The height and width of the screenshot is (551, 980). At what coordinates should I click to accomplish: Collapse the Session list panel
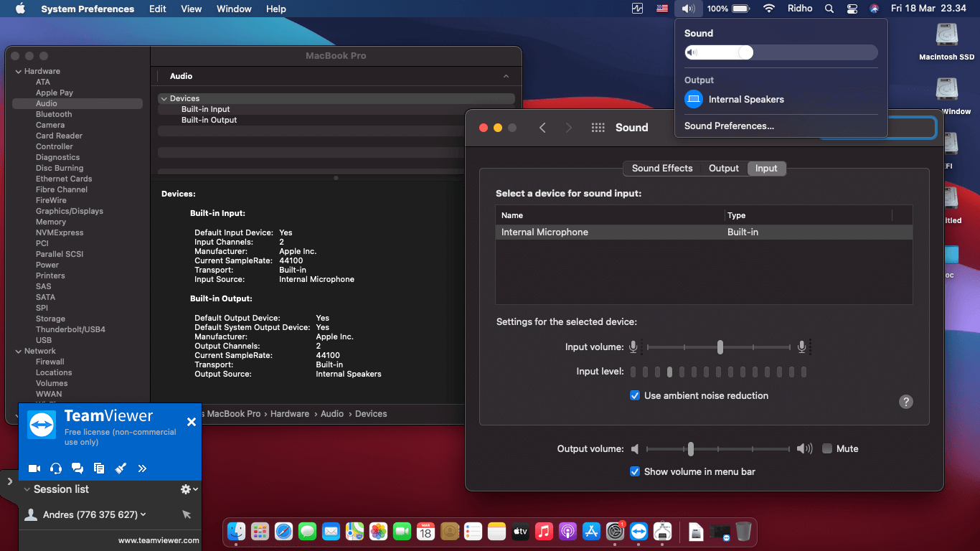point(27,489)
